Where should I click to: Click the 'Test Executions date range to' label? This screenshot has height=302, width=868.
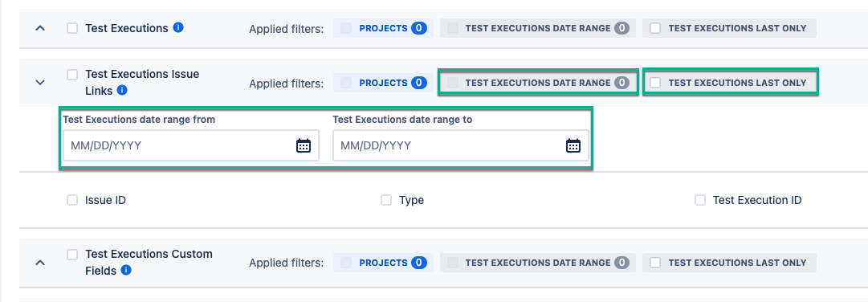click(x=402, y=119)
